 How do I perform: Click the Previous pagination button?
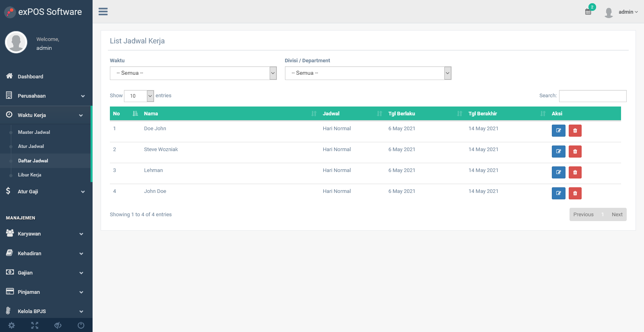tap(583, 214)
